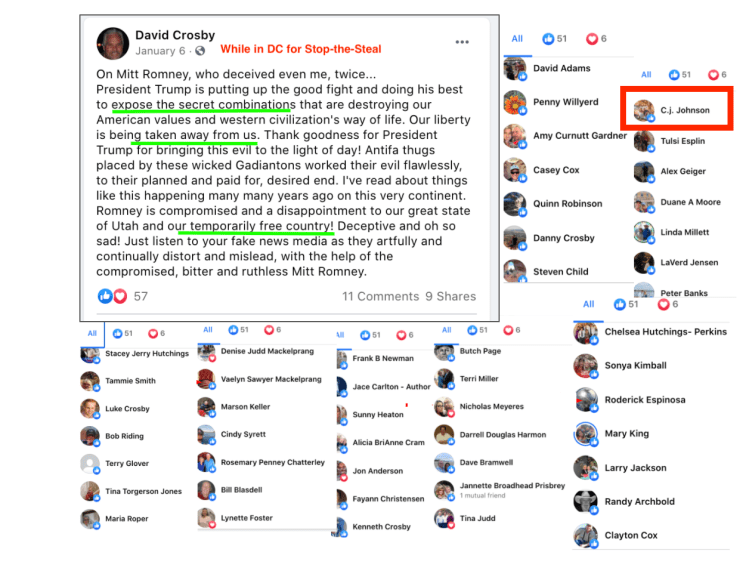This screenshot has width=749, height=574.
Task: Click C.j. Johnson's avatar in red box
Action: 644,110
